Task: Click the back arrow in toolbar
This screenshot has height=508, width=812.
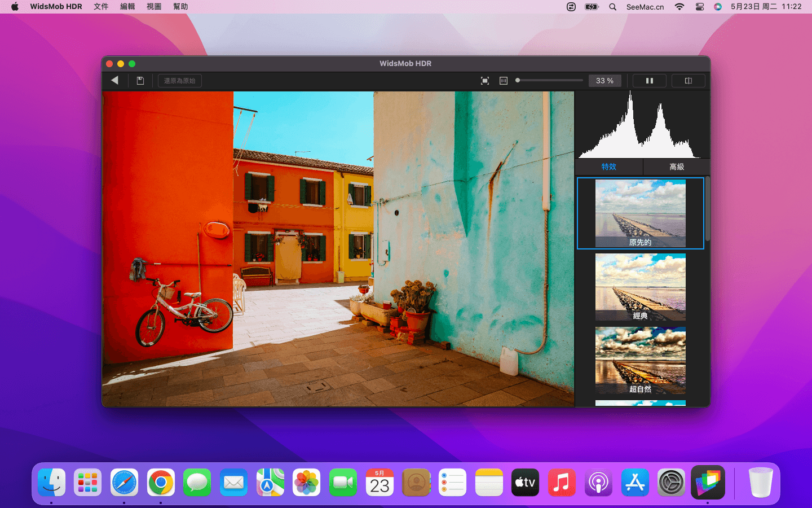Action: click(x=114, y=81)
